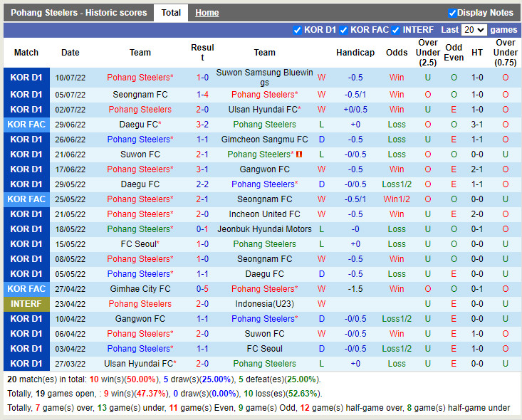Viewport: 522px width, 420px height.
Task: Uncheck the KOR D1 filter checkbox
Action: click(x=298, y=30)
